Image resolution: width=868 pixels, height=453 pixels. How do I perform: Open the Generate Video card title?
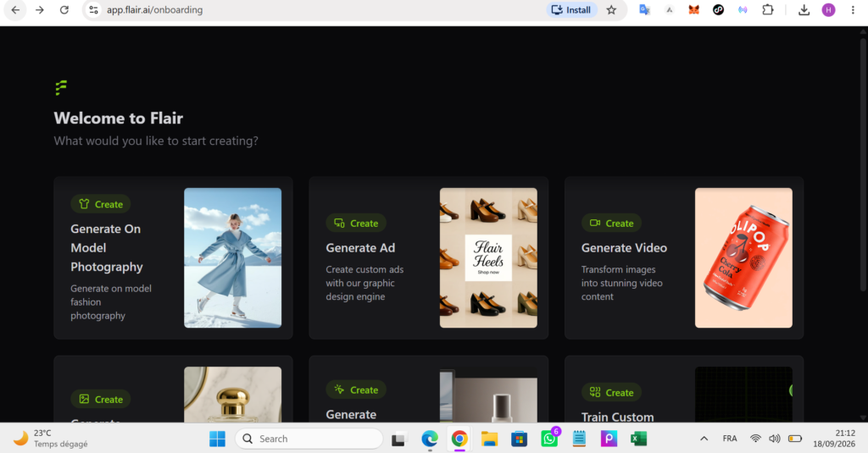pos(624,248)
